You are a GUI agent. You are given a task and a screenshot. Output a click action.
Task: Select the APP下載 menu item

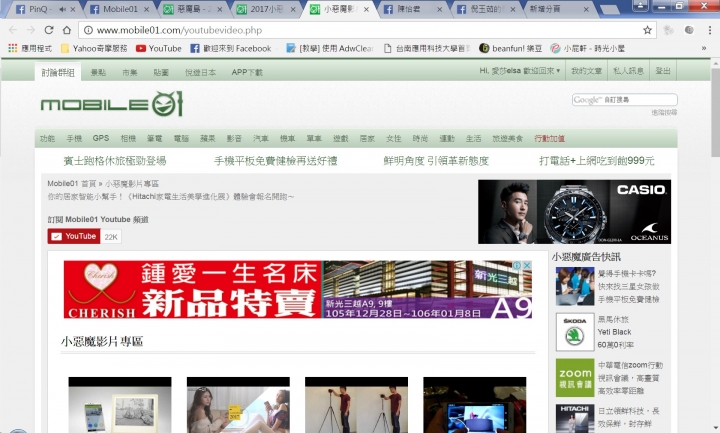tap(247, 72)
